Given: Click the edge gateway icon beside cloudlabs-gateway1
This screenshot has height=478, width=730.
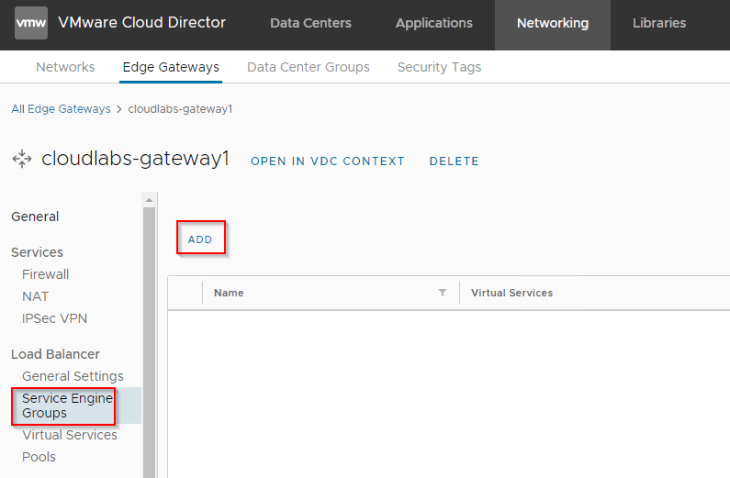Looking at the screenshot, I should [22, 159].
